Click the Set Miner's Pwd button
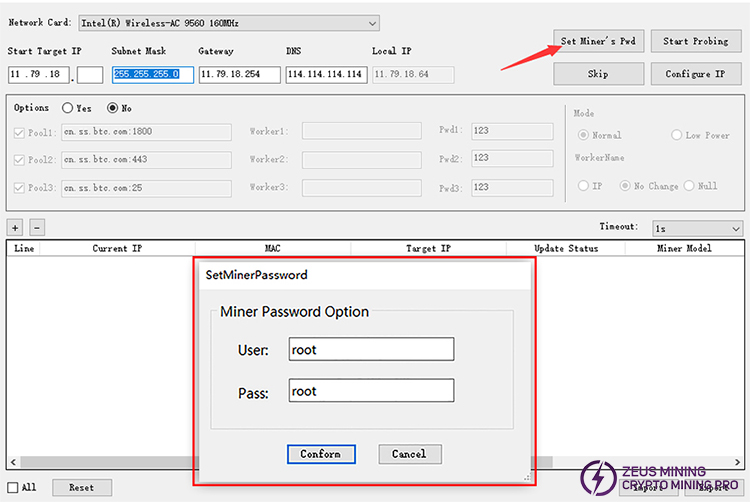 click(597, 41)
